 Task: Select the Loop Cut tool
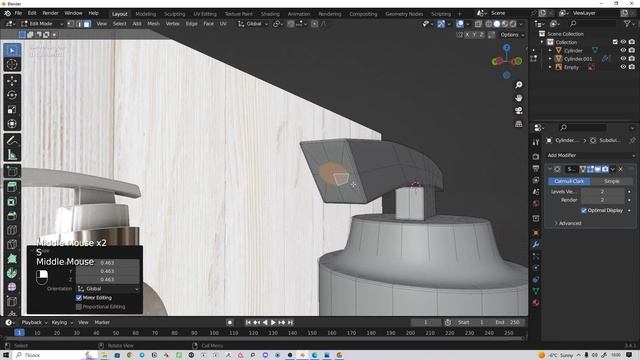click(12, 230)
